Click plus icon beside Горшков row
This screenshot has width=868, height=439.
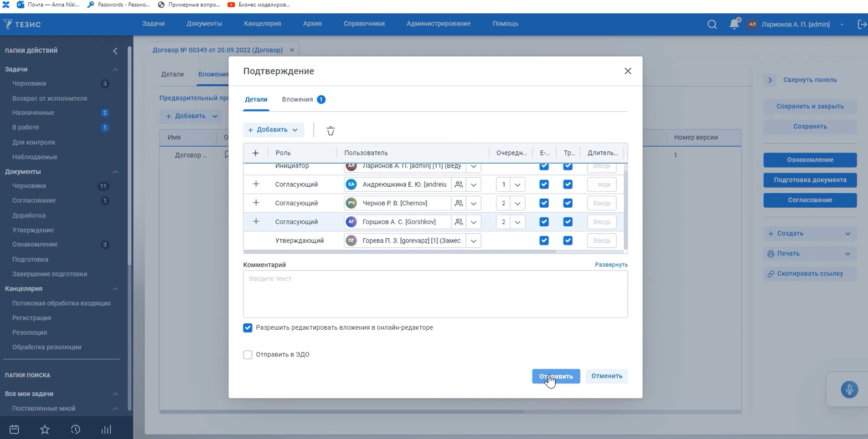[256, 222]
